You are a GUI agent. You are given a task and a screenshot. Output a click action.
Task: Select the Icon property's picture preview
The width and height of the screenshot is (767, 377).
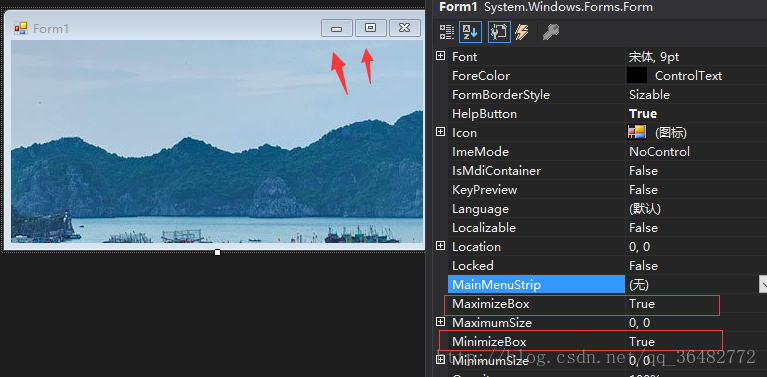(637, 133)
